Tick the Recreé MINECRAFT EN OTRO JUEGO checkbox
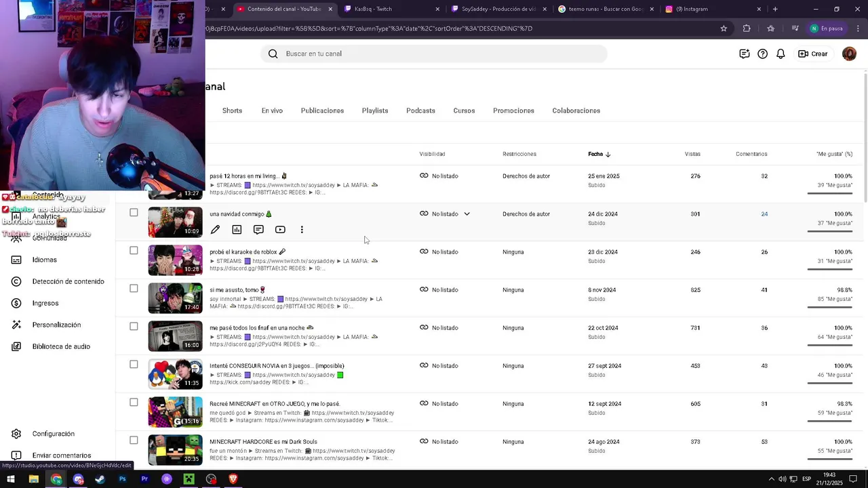 (x=134, y=403)
